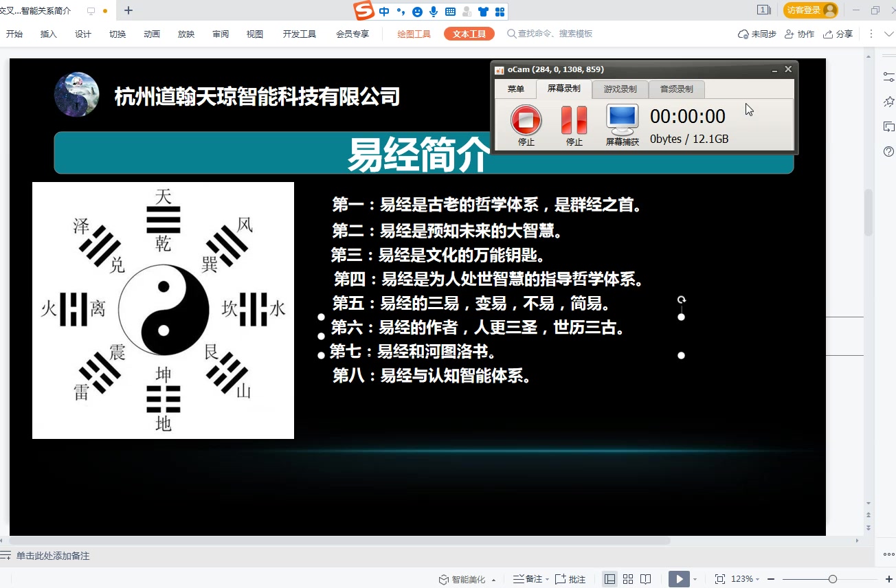Open reading view from the status bar book icon
The image size is (896, 588).
[645, 579]
